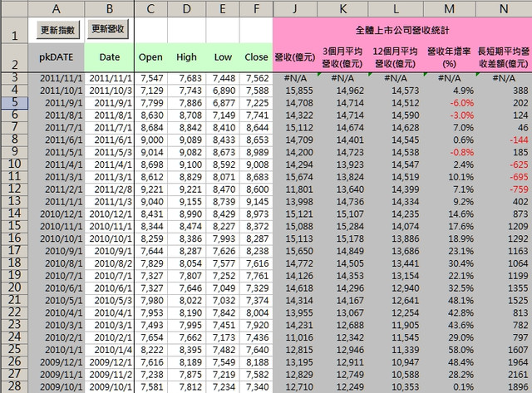Click the Close header cell
This screenshot has width=532, height=393.
256,57
